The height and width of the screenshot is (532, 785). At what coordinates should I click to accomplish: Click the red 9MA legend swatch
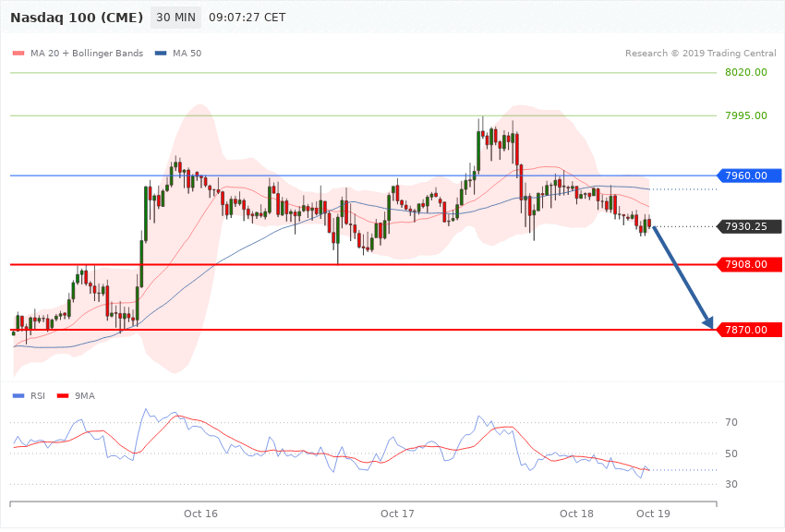tap(63, 396)
